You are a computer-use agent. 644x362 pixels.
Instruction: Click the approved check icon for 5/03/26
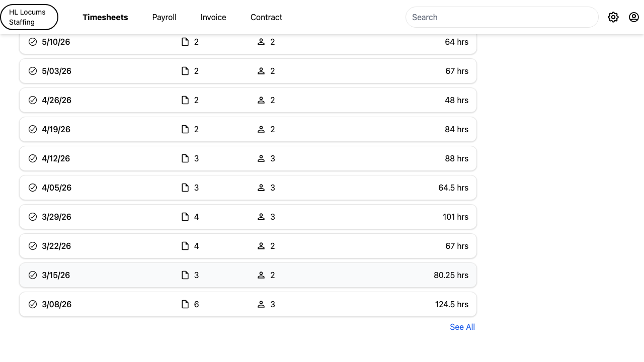33,71
